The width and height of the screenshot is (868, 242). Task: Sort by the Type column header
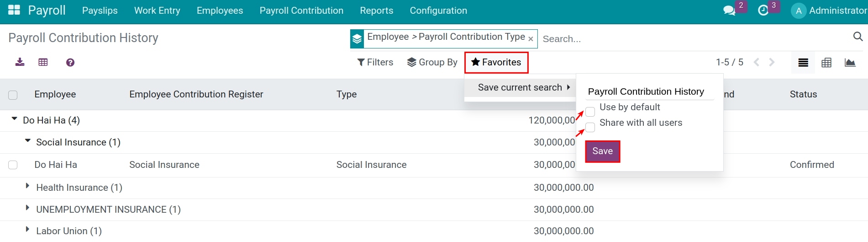click(x=347, y=94)
